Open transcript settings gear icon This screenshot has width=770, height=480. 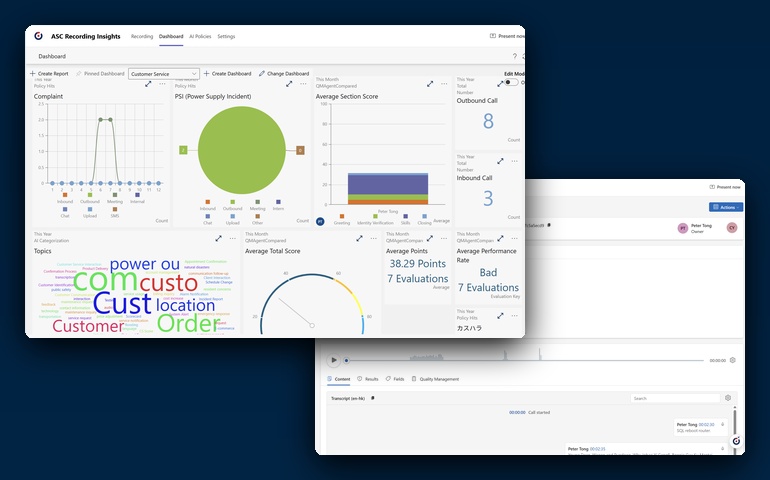click(x=728, y=398)
